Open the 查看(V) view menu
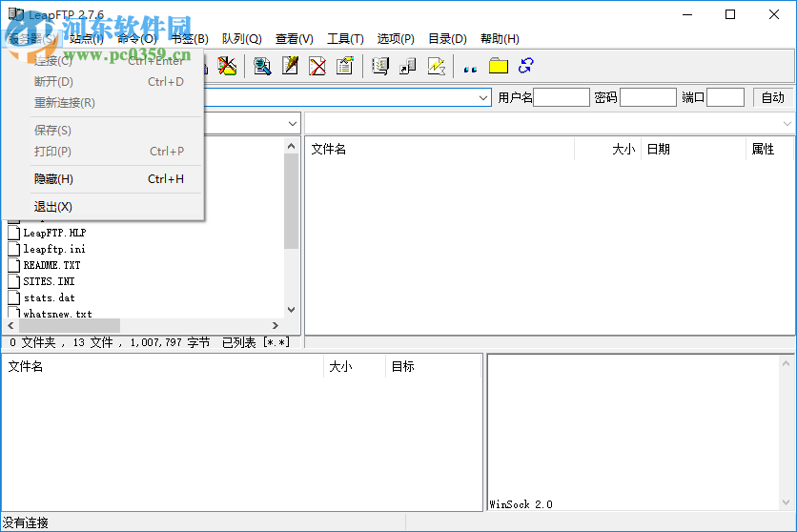The image size is (797, 532). point(295,39)
